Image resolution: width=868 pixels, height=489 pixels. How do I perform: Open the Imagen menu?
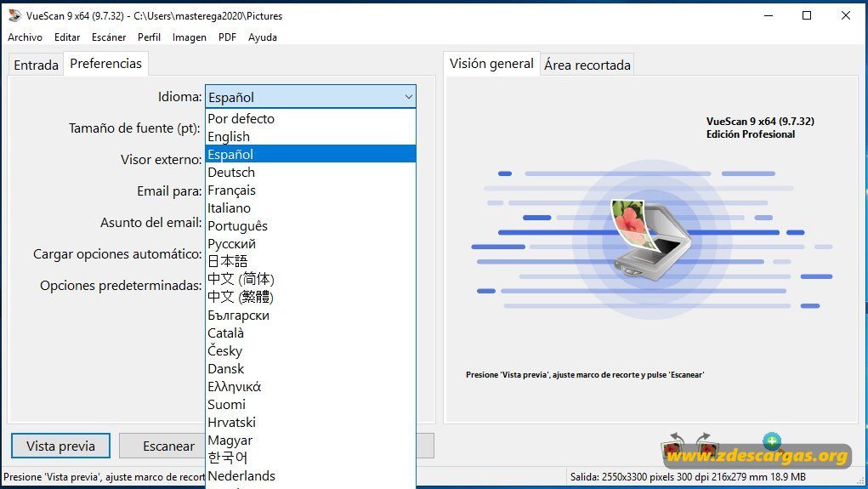point(190,37)
